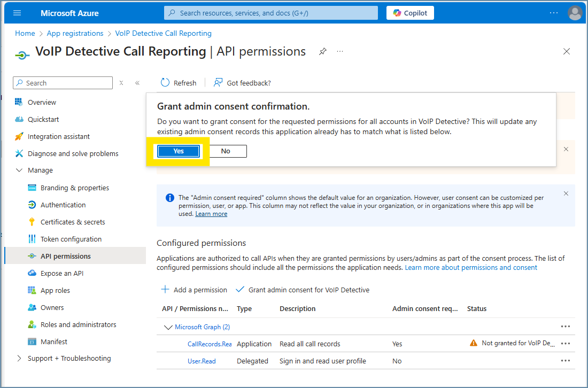Open ellipsis menu for Microsoft Graph row
The width and height of the screenshot is (588, 388).
[x=566, y=327]
